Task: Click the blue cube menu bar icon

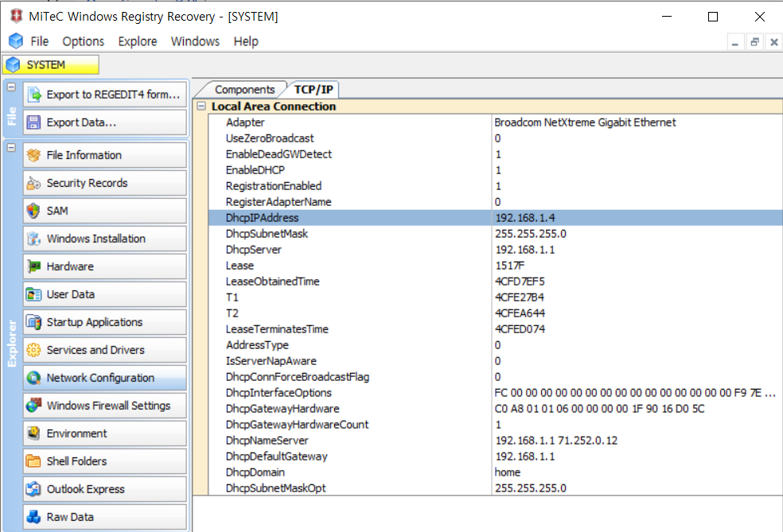Action: (16, 41)
